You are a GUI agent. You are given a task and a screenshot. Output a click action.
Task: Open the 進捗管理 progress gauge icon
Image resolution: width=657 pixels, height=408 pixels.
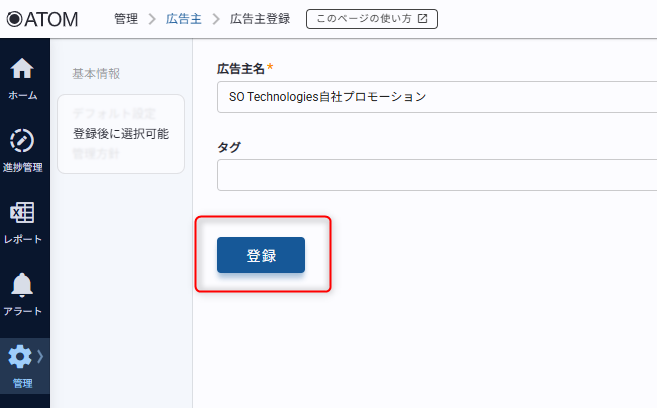tap(22, 141)
